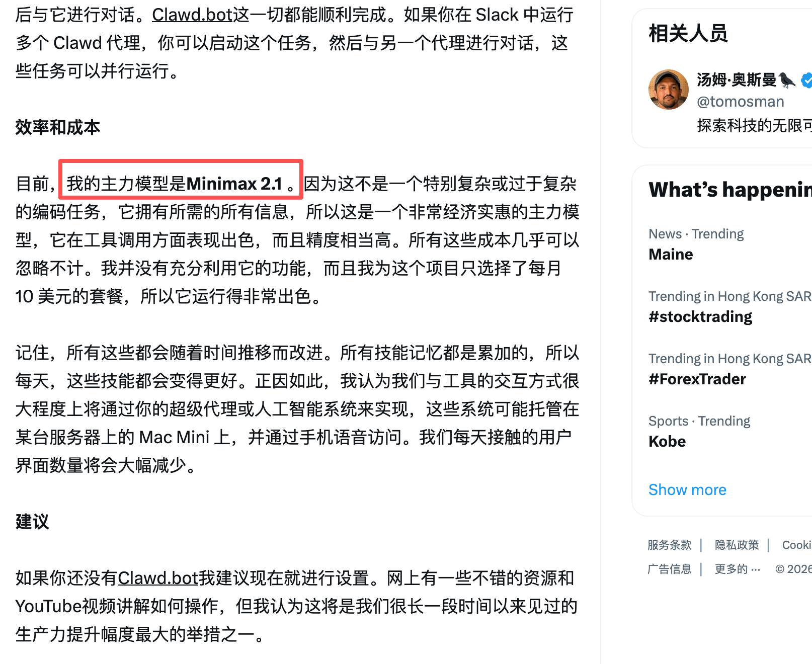
Task: Open the 隐私政策 footer link
Action: coord(737,545)
